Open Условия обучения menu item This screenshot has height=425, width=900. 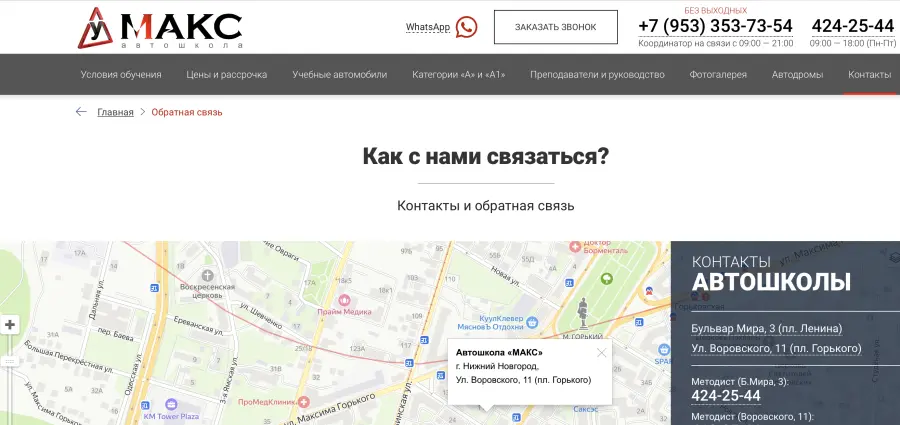[121, 75]
